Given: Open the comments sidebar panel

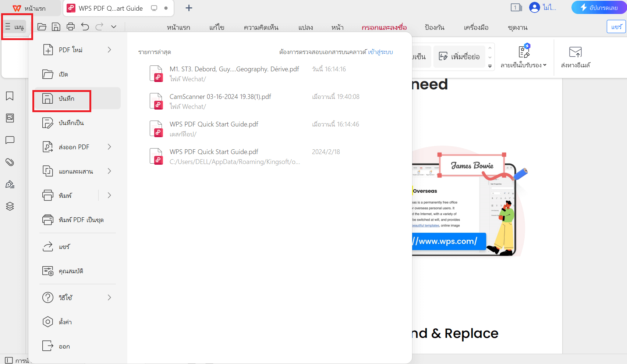Looking at the screenshot, I should click(10, 140).
